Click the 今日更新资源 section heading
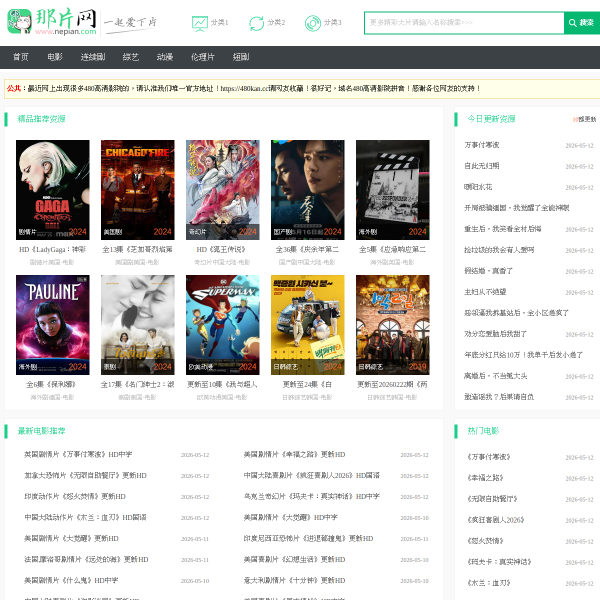Screen dimensions: 600x600 pyautogui.click(x=491, y=119)
